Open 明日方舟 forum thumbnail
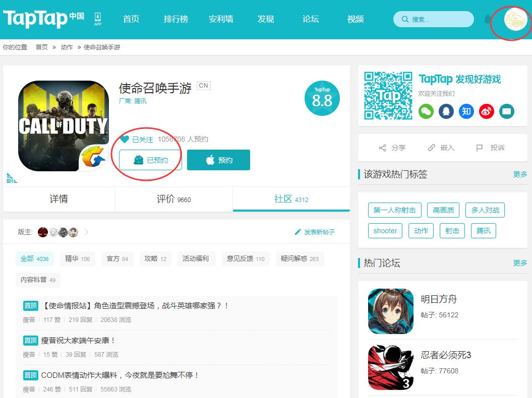532x398 pixels. pos(391,311)
